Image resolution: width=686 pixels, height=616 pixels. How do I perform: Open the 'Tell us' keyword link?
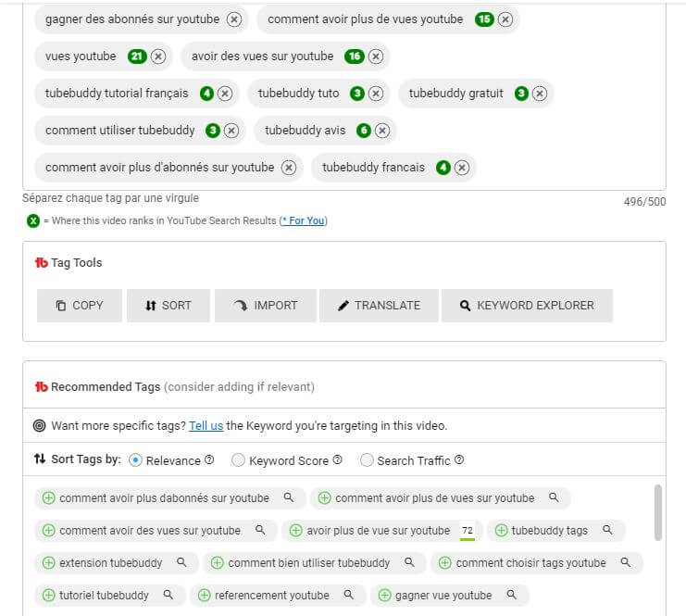206,426
